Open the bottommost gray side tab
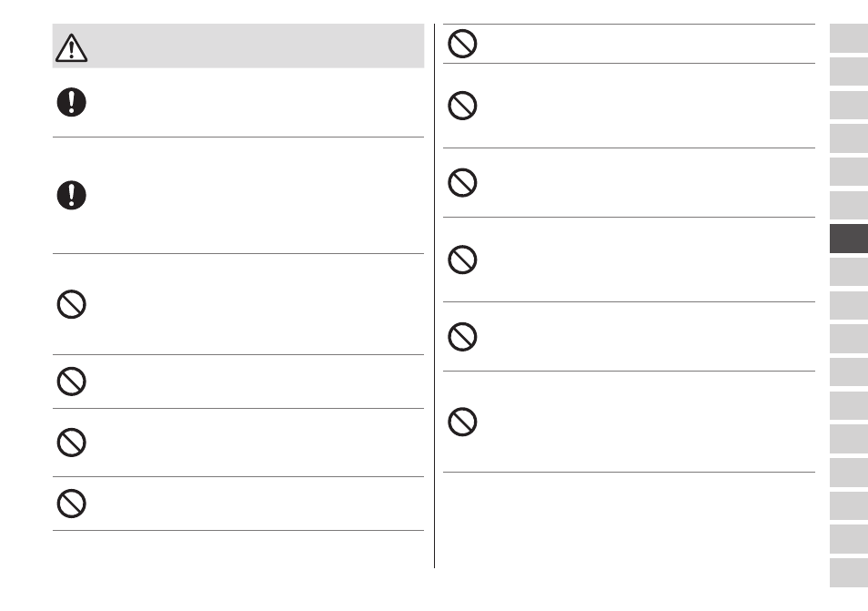The image size is (868, 611). (x=849, y=573)
